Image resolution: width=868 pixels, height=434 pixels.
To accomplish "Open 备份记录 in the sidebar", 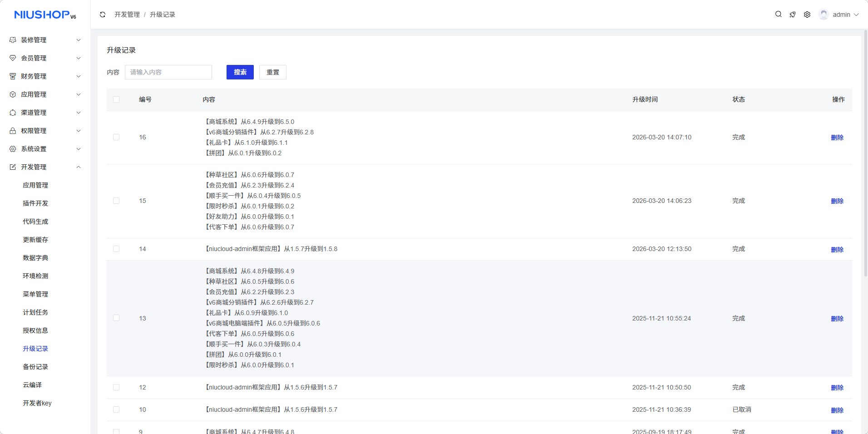I will coord(35,367).
